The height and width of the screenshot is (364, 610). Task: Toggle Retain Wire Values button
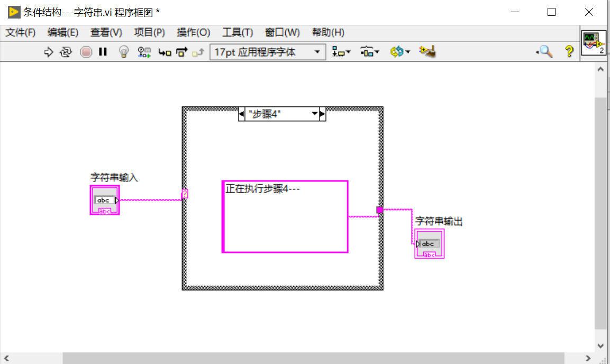click(x=144, y=52)
